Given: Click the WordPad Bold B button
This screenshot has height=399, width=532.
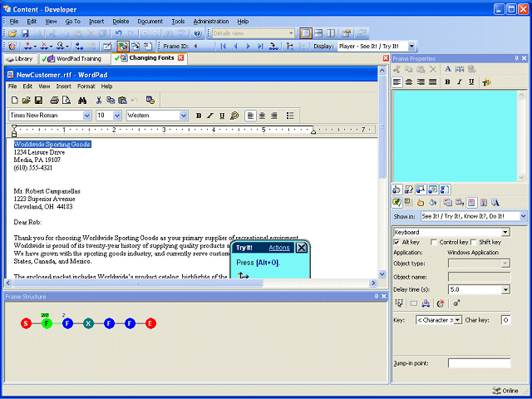Looking at the screenshot, I should coord(199,116).
